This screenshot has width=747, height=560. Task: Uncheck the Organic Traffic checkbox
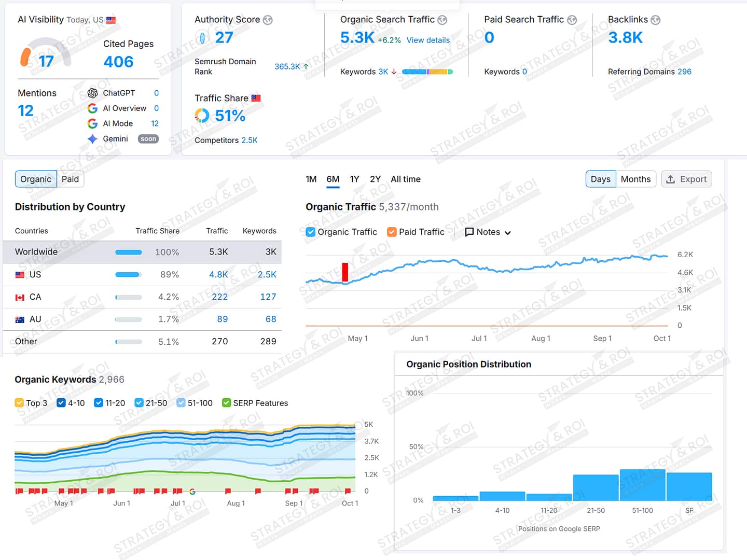point(311,232)
